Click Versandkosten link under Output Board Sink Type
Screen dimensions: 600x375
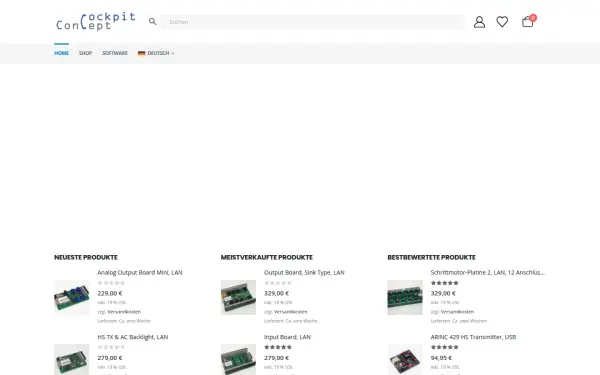tap(291, 312)
